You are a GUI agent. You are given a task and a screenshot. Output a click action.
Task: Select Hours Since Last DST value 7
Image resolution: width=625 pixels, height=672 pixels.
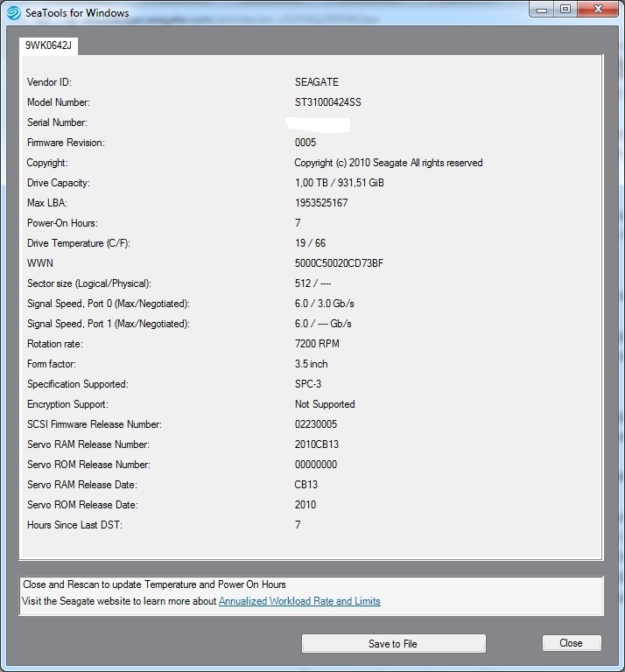point(298,525)
